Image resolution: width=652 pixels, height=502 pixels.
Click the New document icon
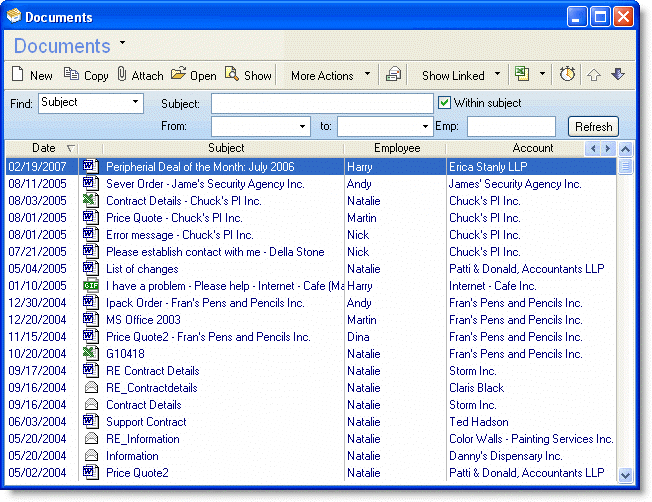click(18, 75)
